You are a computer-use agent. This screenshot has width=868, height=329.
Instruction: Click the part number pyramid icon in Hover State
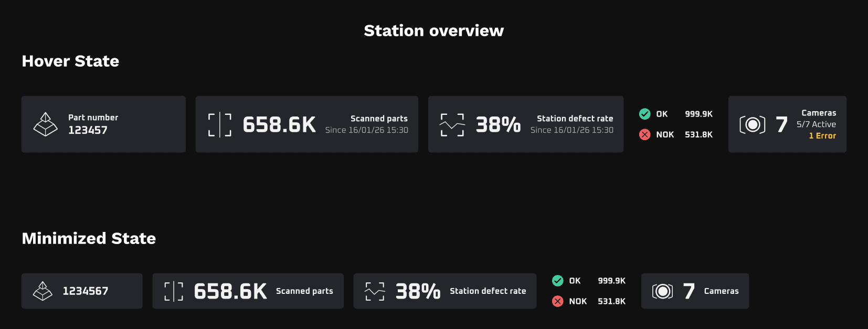[46, 124]
